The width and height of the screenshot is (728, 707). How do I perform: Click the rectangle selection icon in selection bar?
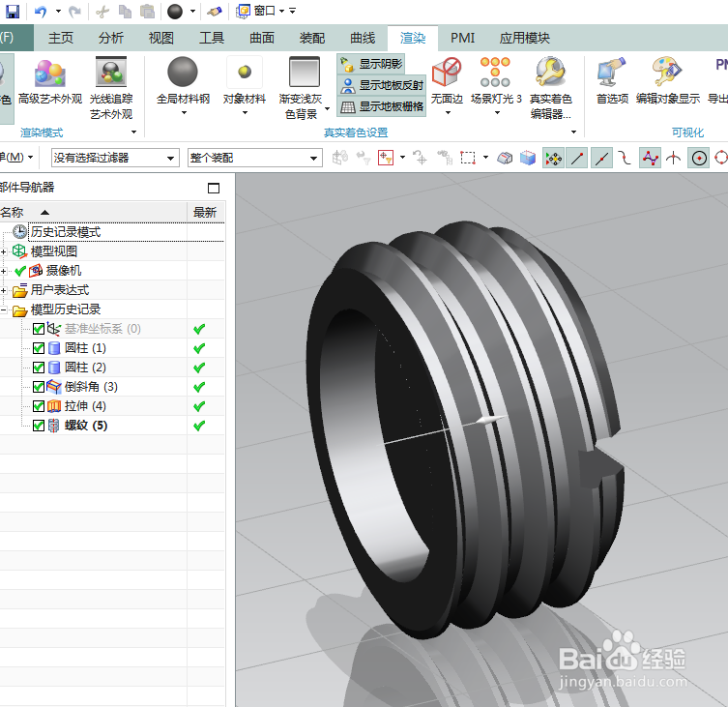tap(468, 158)
